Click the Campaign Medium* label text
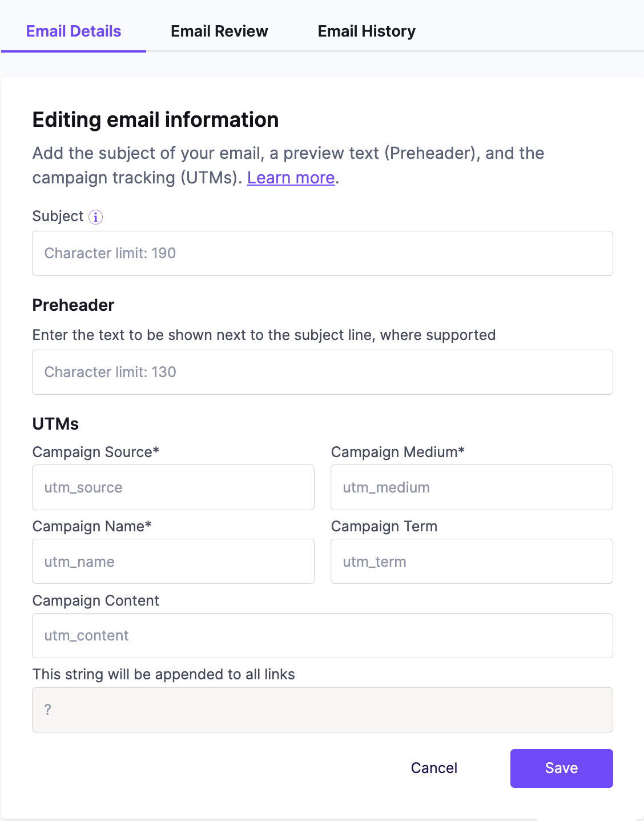The height and width of the screenshot is (821, 644). coord(398,452)
